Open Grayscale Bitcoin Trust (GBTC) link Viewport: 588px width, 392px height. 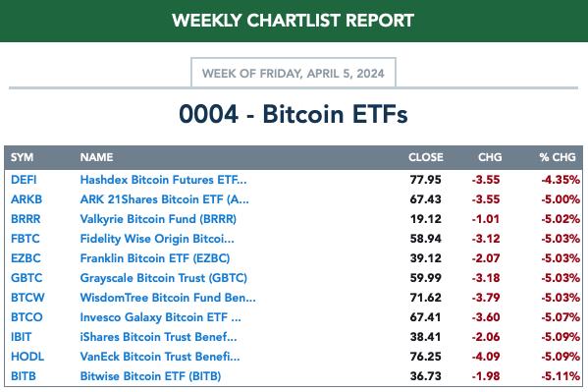pos(164,278)
